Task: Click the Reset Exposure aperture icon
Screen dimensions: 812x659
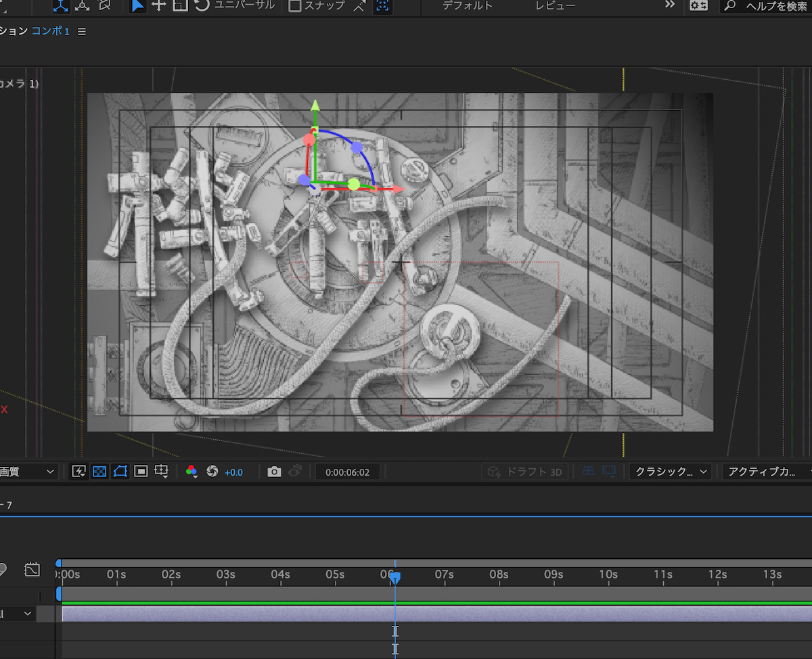Action: pos(212,472)
